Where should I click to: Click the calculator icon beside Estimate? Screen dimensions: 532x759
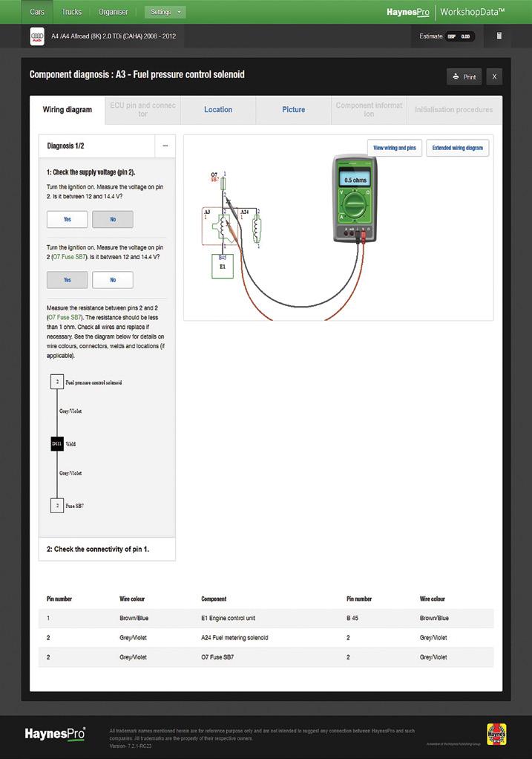point(499,36)
